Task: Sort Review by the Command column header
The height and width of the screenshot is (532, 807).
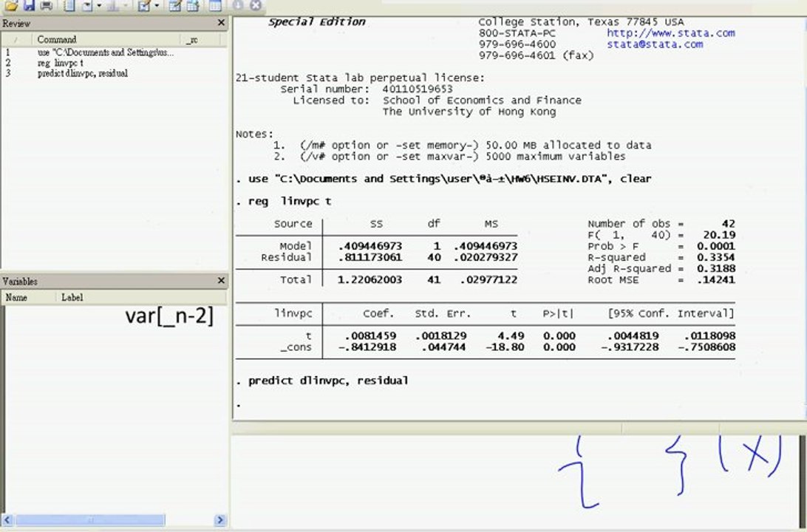Action: click(106, 40)
